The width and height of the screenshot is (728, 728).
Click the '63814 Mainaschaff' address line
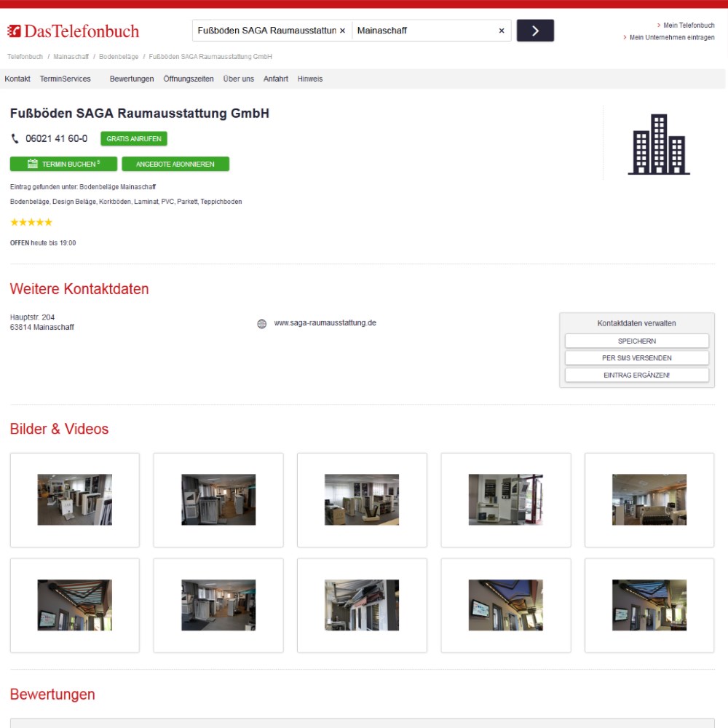[x=42, y=328]
